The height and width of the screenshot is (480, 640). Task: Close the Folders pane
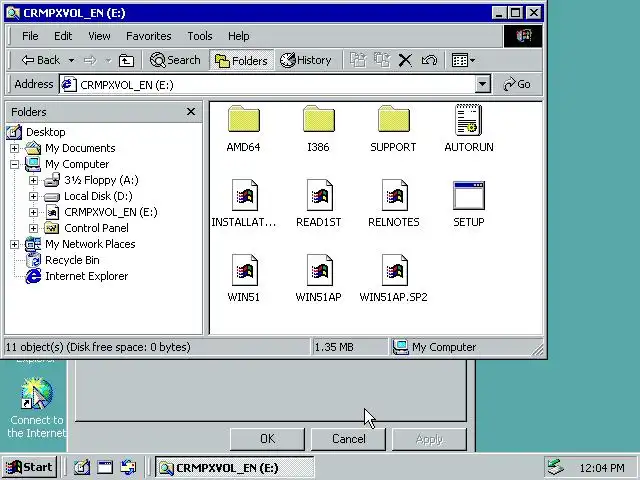click(x=191, y=111)
